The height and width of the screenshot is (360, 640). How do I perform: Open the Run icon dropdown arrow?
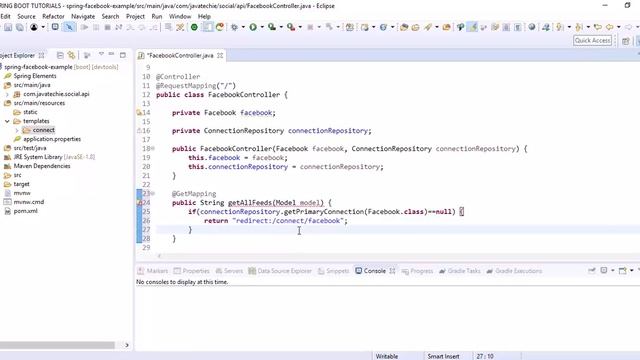[x=262, y=27]
